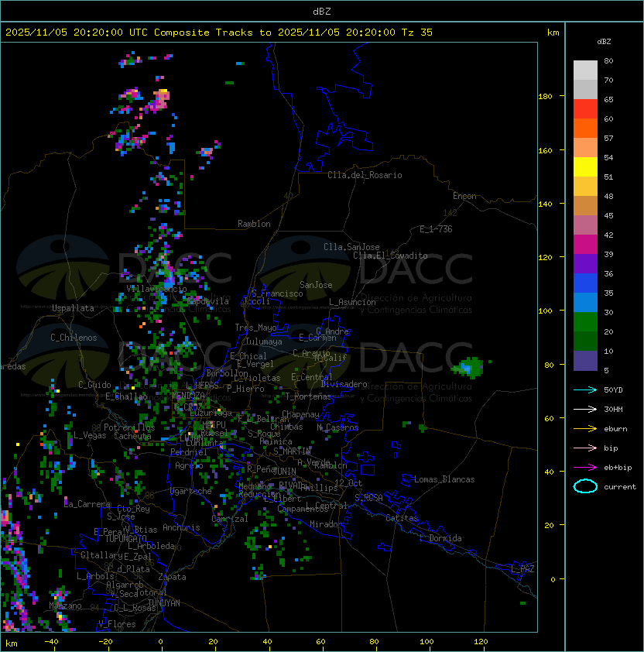Click the 'V_Flores' map label
Screen dimensions: 644x652
117,624
